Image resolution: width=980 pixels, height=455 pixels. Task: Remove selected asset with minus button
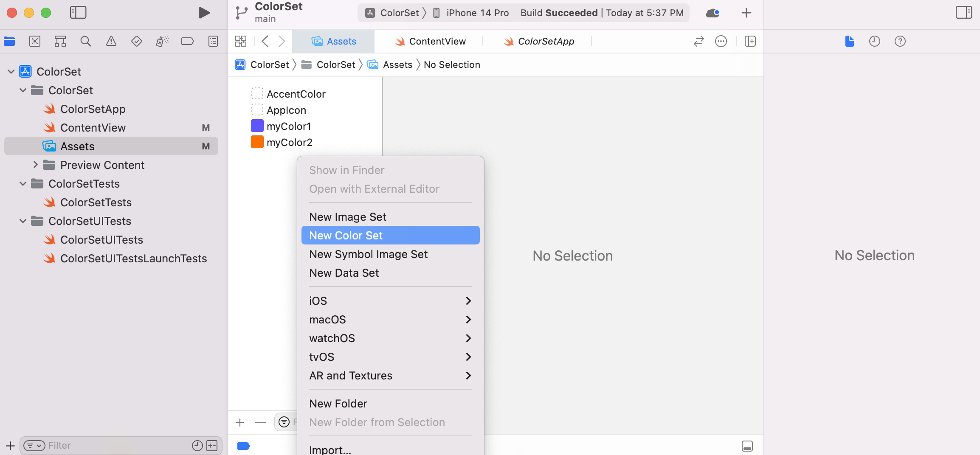pos(260,422)
